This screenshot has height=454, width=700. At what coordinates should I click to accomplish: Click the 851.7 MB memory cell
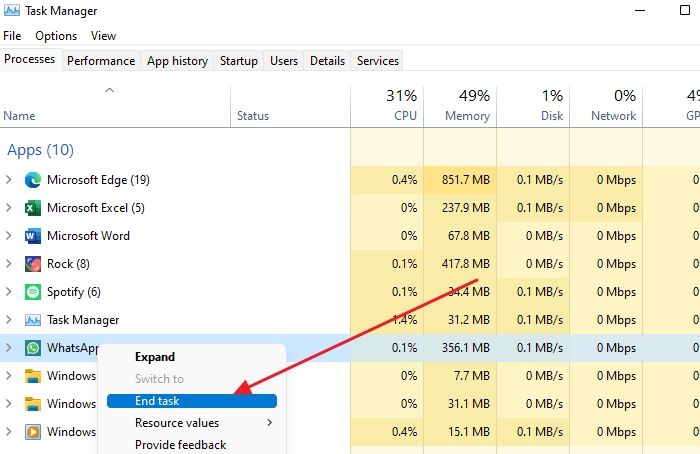460,180
